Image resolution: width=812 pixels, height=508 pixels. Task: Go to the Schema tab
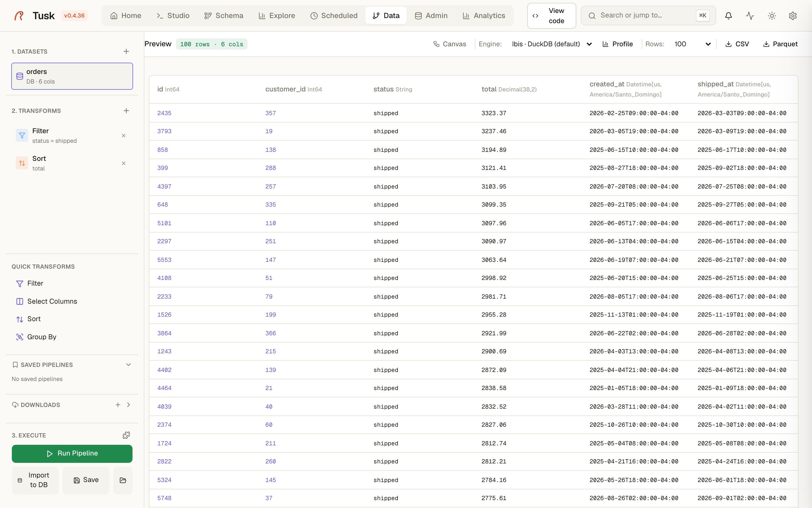pyautogui.click(x=224, y=16)
